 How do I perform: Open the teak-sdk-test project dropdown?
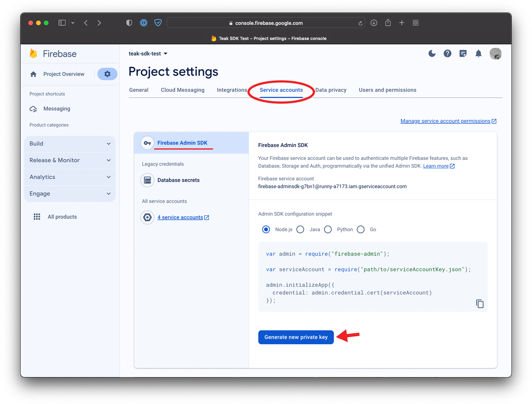[x=148, y=53]
